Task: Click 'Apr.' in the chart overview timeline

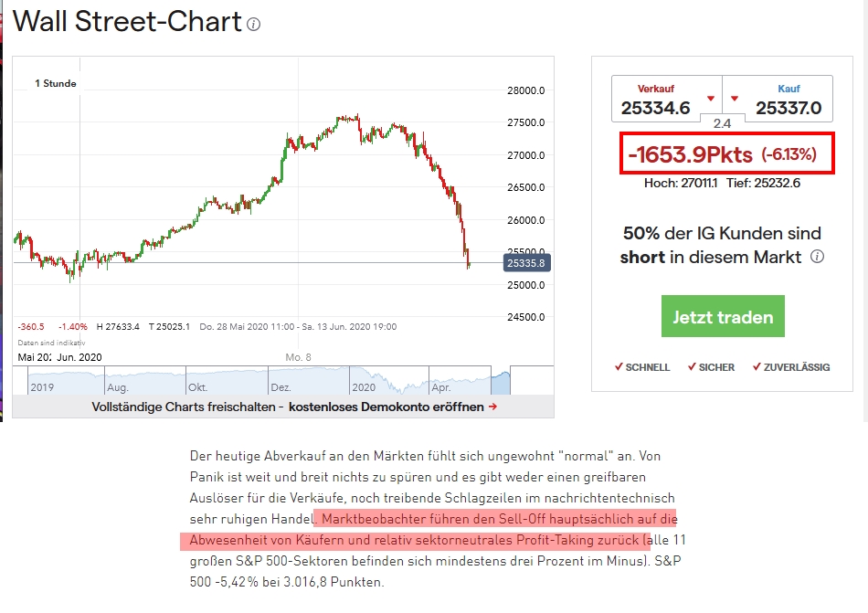Action: [441, 387]
